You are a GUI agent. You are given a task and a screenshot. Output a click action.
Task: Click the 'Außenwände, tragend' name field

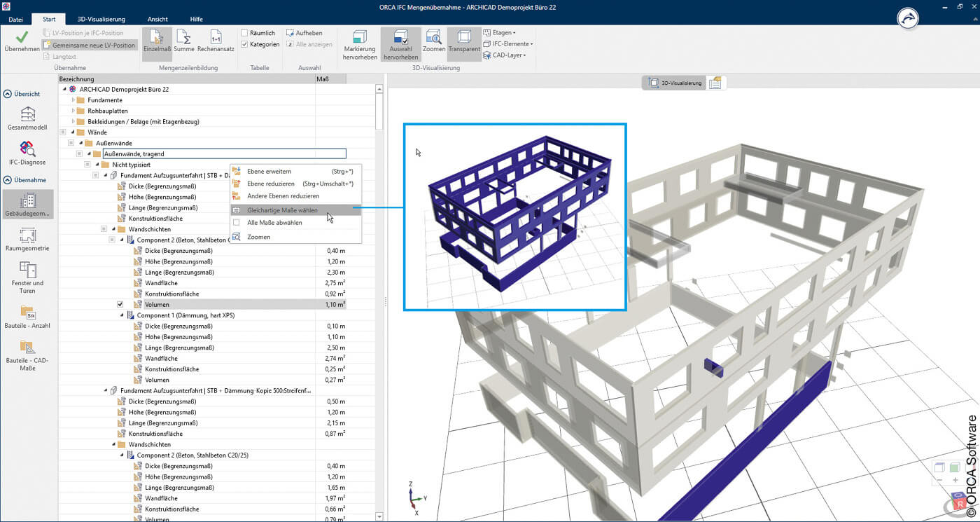[x=224, y=153]
